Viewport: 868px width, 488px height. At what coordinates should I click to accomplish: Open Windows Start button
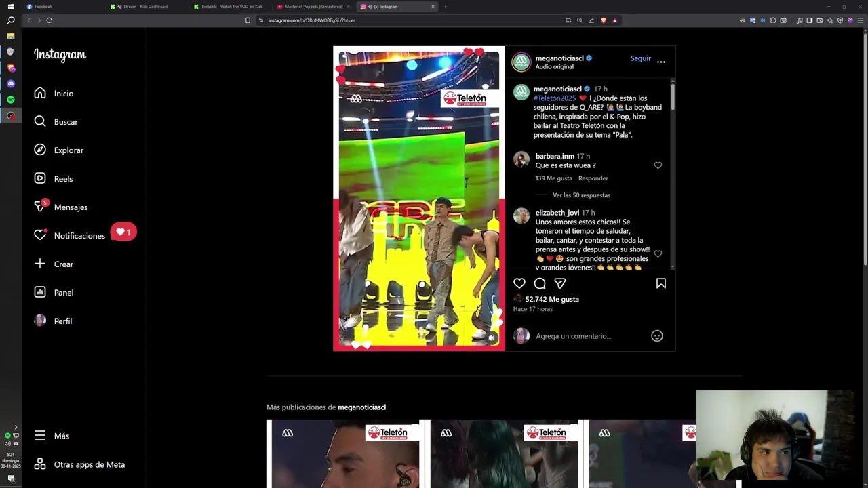[x=10, y=7]
